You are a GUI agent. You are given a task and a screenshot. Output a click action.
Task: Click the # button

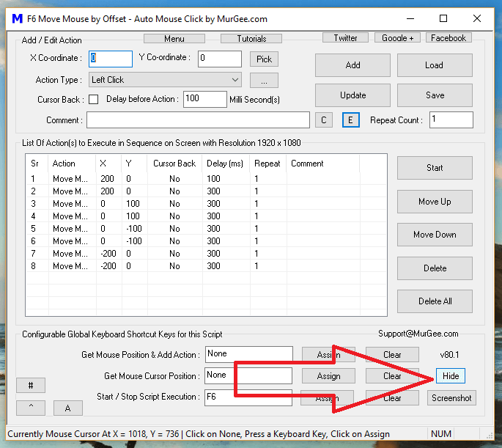[x=31, y=385]
